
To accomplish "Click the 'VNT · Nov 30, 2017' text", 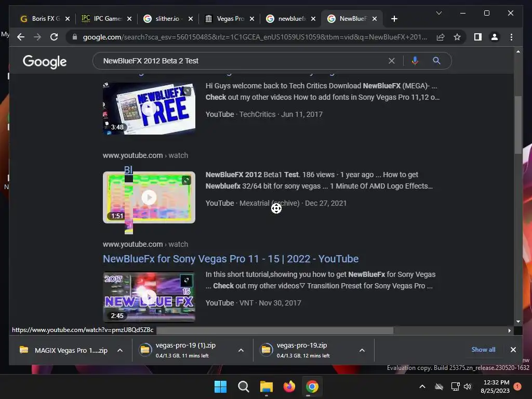I will [x=270, y=303].
